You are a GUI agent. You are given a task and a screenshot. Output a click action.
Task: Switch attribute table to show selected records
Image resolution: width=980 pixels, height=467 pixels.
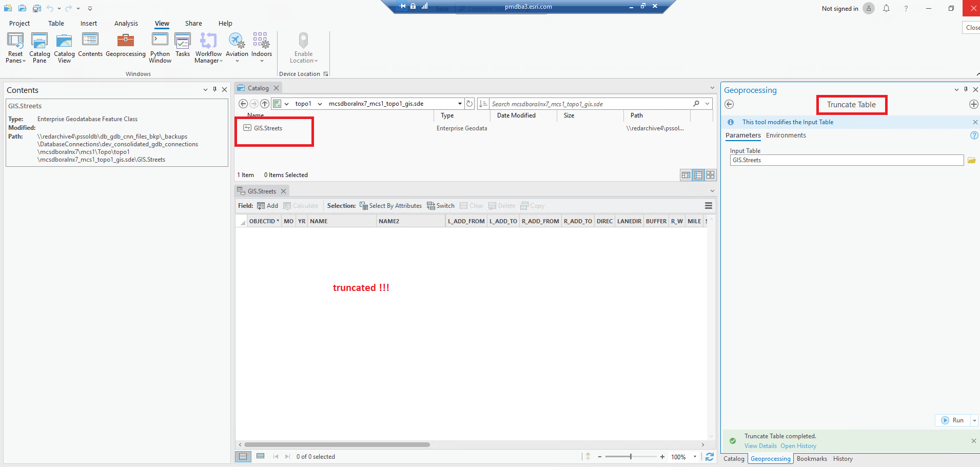coord(260,456)
